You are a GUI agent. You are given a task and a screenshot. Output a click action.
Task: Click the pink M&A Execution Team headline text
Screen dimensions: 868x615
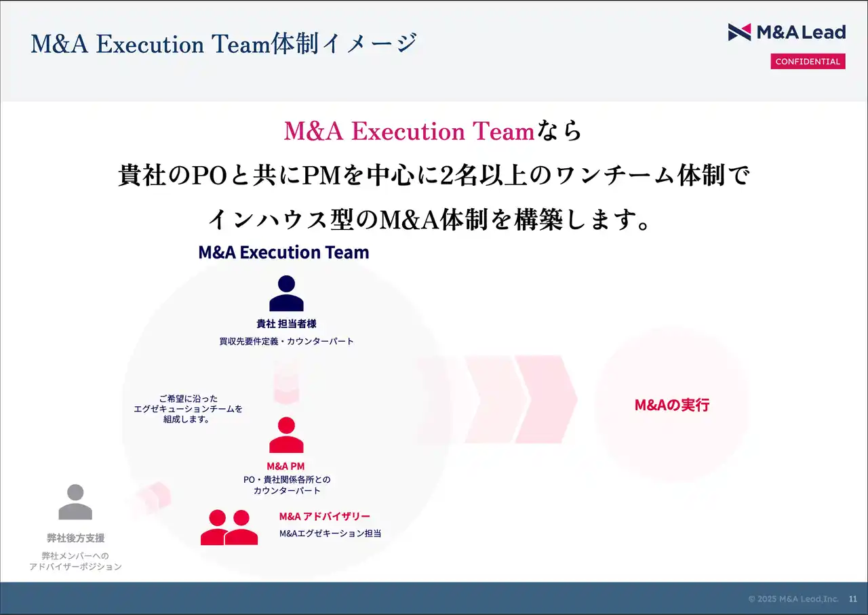409,131
